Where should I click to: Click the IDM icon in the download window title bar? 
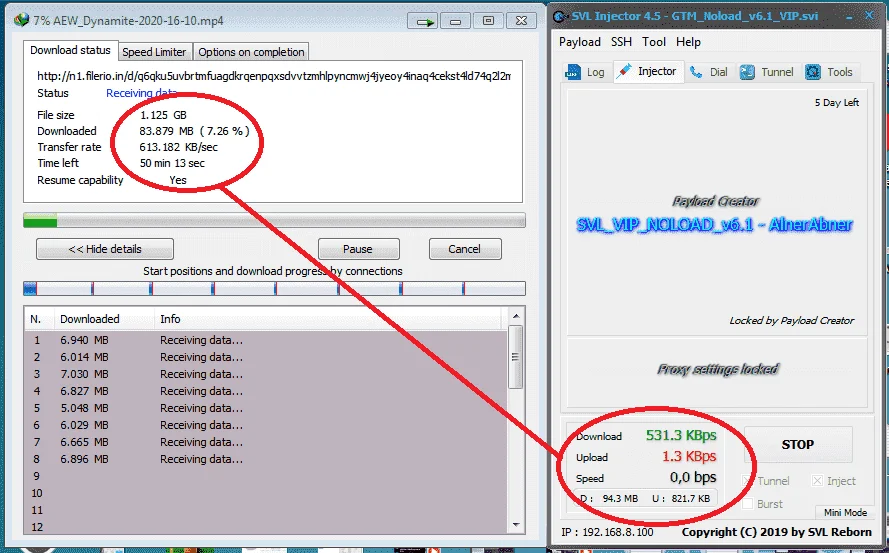pyautogui.click(x=22, y=20)
